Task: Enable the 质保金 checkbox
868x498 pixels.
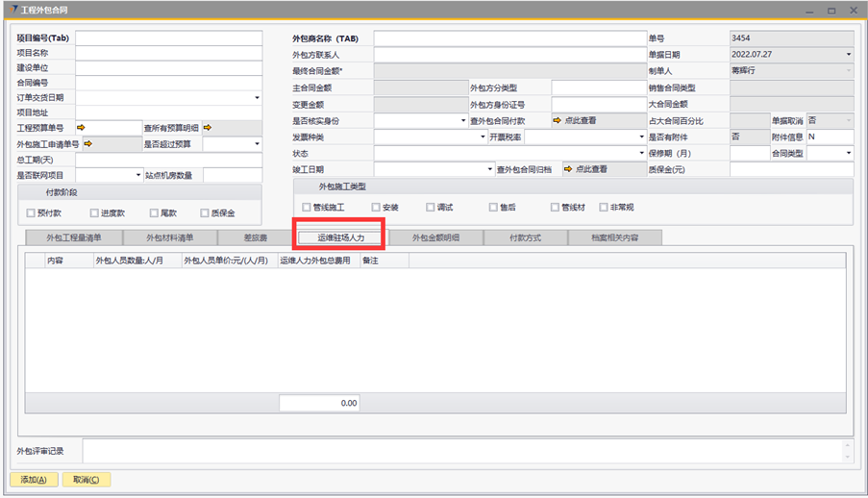Action: pyautogui.click(x=205, y=213)
